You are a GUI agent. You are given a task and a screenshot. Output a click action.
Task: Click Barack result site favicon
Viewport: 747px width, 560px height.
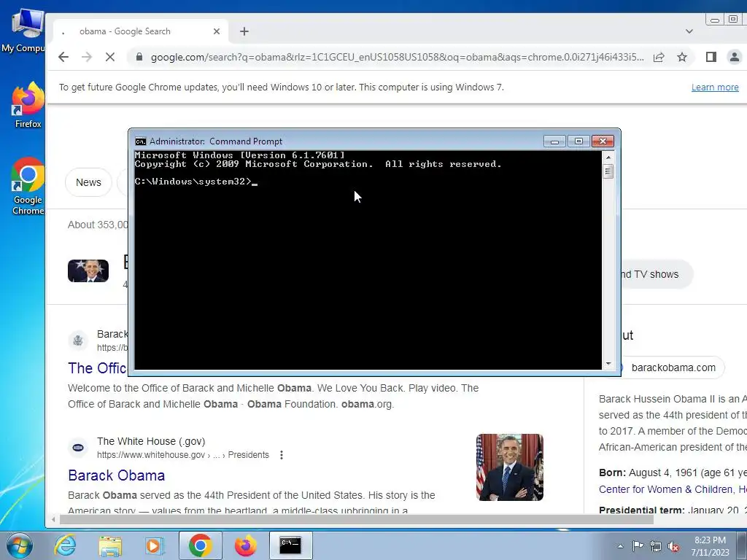pos(78,341)
